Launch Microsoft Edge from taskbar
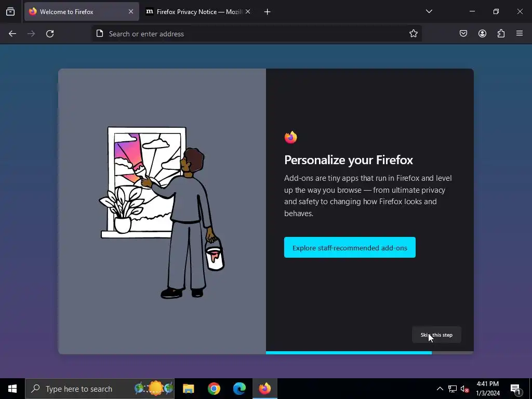532x399 pixels. (x=239, y=389)
